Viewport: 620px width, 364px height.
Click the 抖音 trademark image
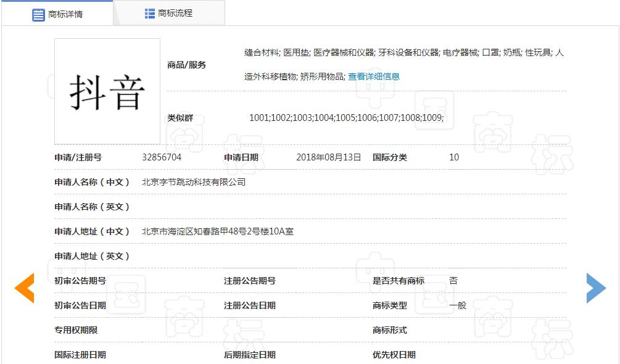pos(107,91)
